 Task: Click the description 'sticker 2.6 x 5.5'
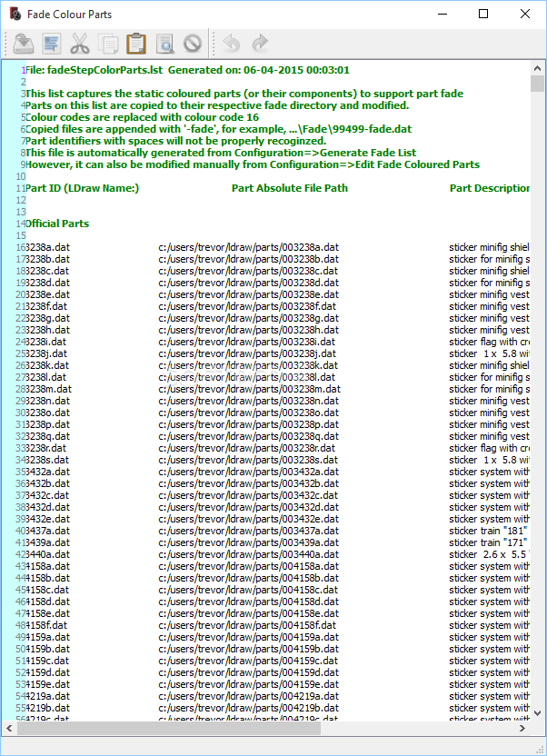tap(489, 554)
